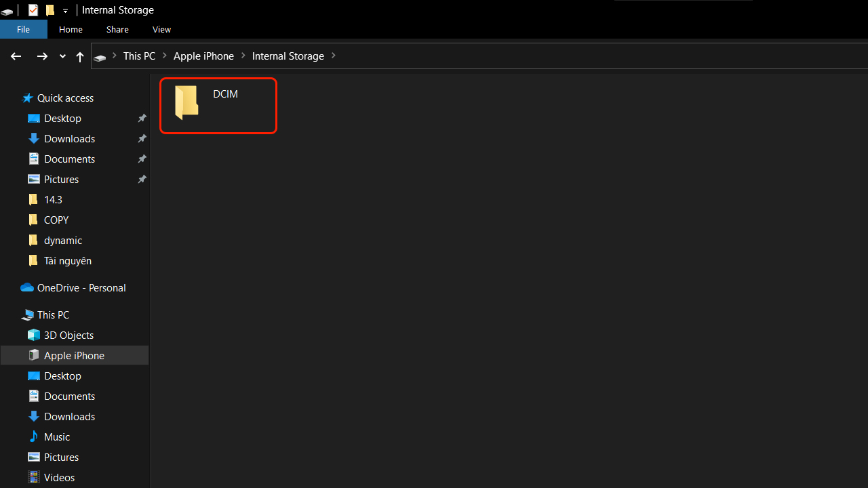This screenshot has height=488, width=868.
Task: Open the window system menu drive icon
Action: click(7, 11)
